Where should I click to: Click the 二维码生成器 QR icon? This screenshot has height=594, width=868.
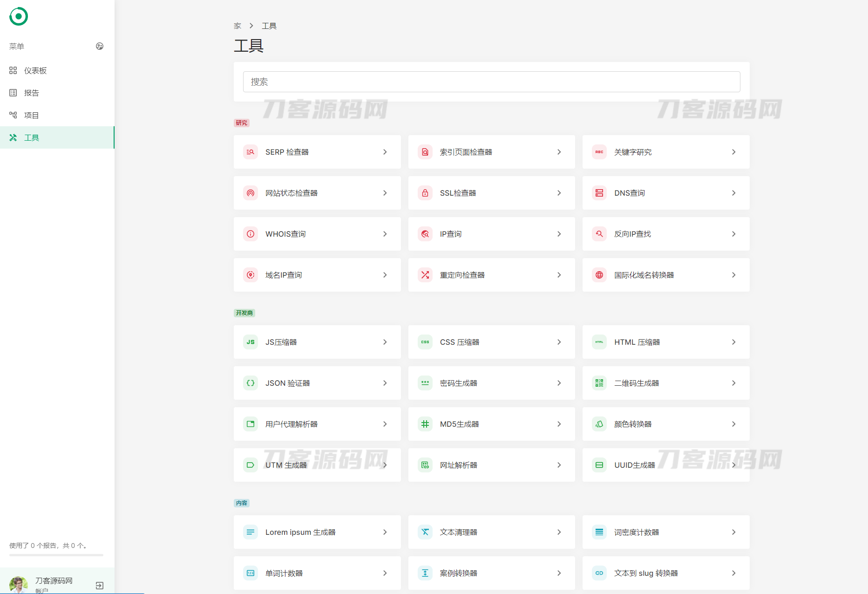click(x=599, y=383)
